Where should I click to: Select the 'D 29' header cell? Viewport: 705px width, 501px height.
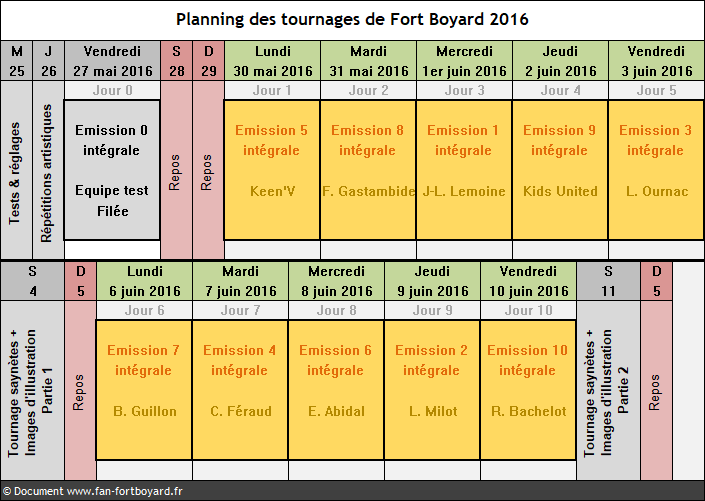[209, 61]
